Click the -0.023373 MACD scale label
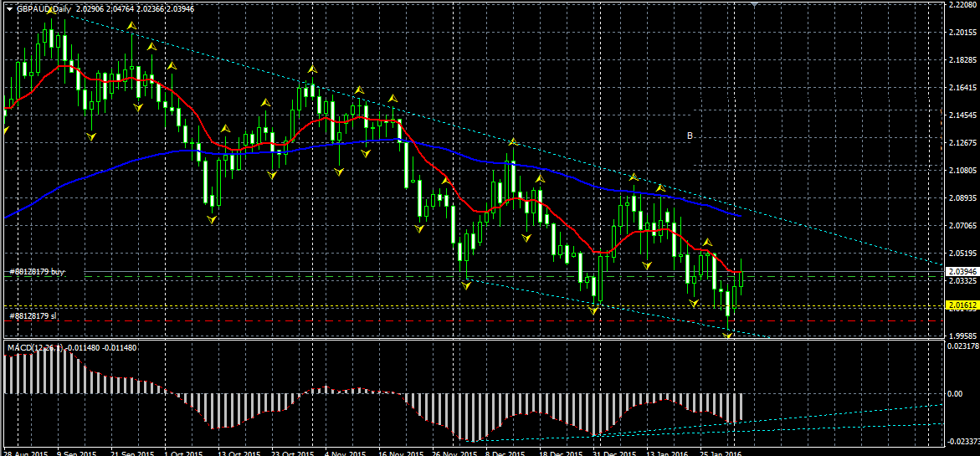The image size is (980, 456). pyautogui.click(x=963, y=443)
